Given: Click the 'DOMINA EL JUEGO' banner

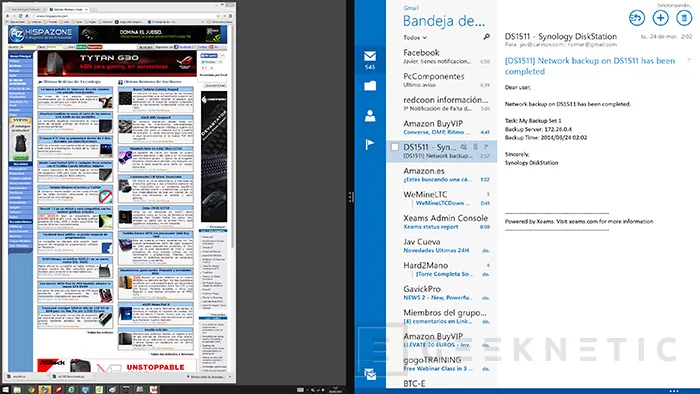Looking at the screenshot, I should coord(150,34).
